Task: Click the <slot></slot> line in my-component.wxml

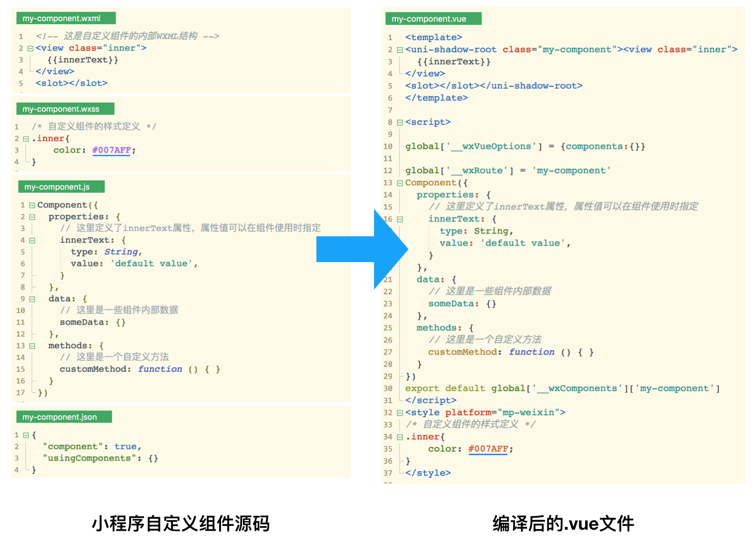Action: pyautogui.click(x=72, y=83)
